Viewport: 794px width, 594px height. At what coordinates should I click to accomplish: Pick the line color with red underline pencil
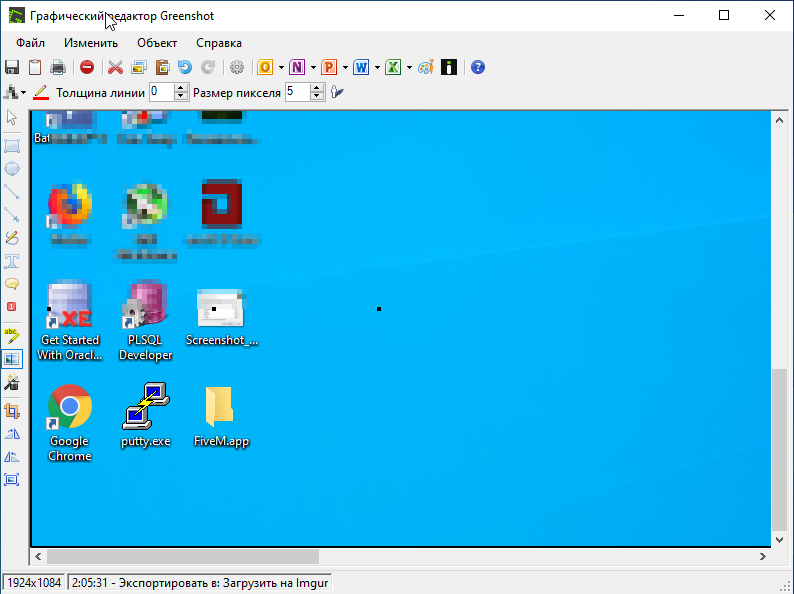point(41,93)
